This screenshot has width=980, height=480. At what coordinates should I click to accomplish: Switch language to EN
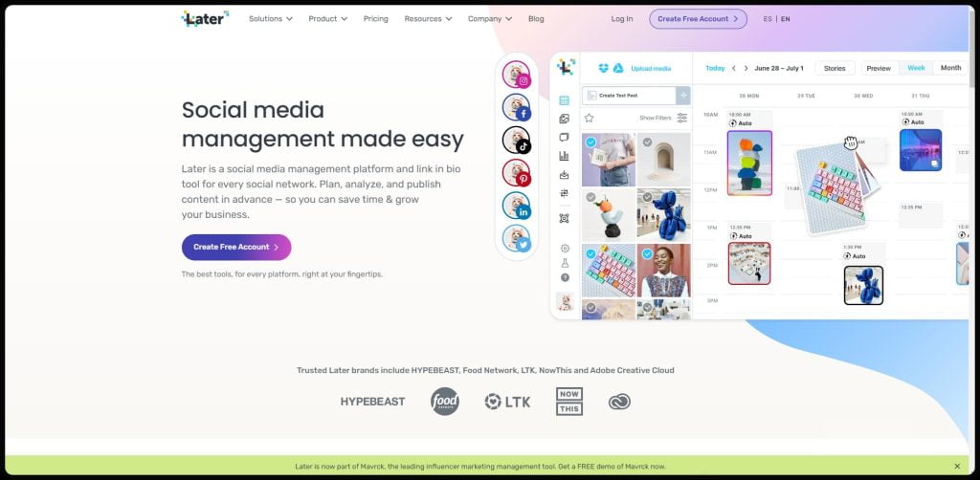click(x=786, y=19)
